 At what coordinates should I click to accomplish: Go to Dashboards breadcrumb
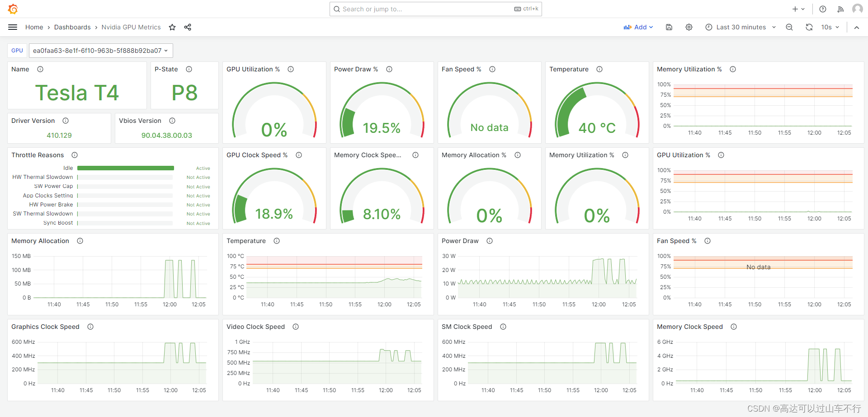point(72,27)
